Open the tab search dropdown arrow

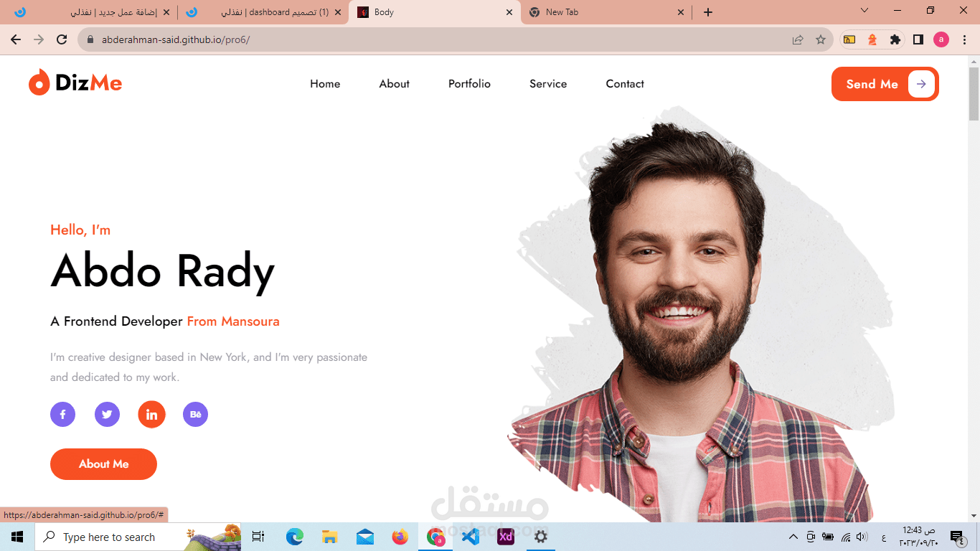pyautogui.click(x=864, y=11)
